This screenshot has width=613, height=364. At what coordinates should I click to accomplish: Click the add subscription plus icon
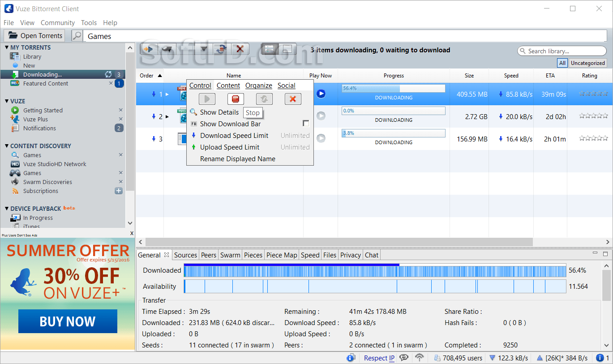coord(119,191)
